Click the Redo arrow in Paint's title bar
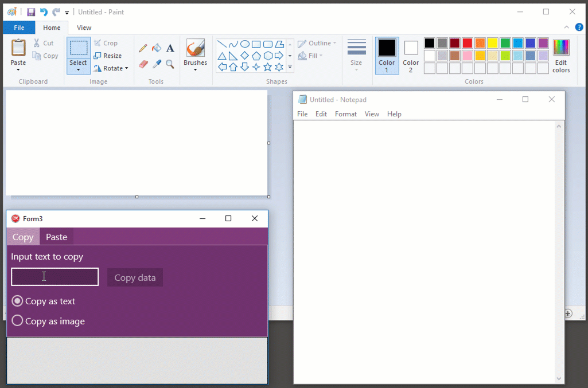This screenshot has height=388, width=588. click(56, 12)
